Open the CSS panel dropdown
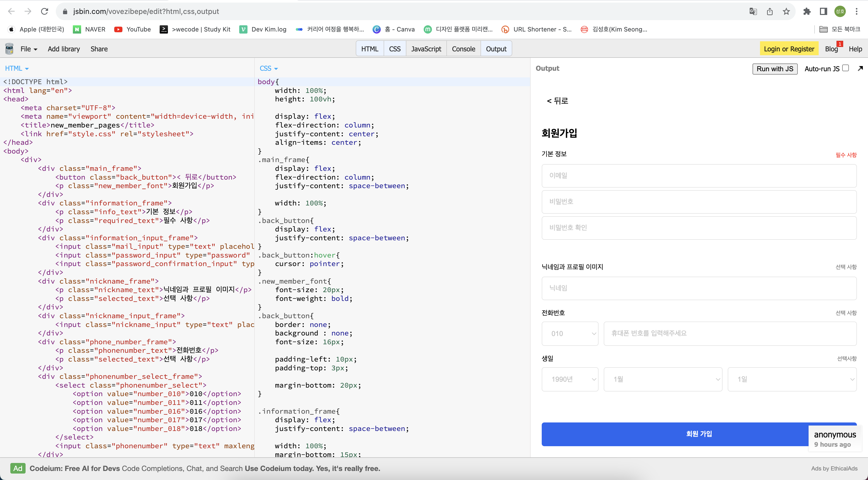This screenshot has width=868, height=480. click(x=269, y=68)
